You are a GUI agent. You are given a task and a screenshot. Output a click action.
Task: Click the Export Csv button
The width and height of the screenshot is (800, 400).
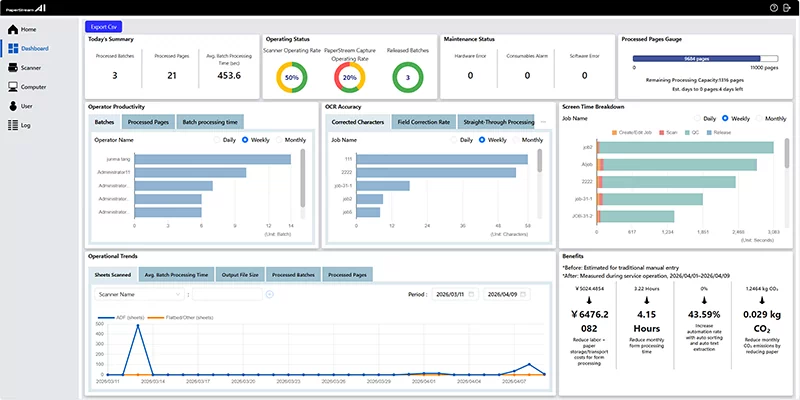pyautogui.click(x=103, y=27)
